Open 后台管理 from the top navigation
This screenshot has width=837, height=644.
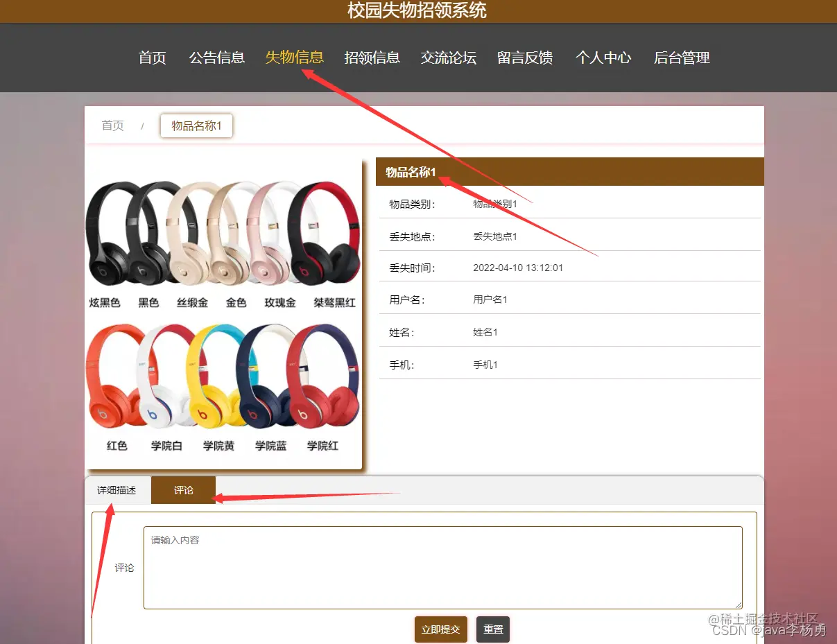[682, 58]
